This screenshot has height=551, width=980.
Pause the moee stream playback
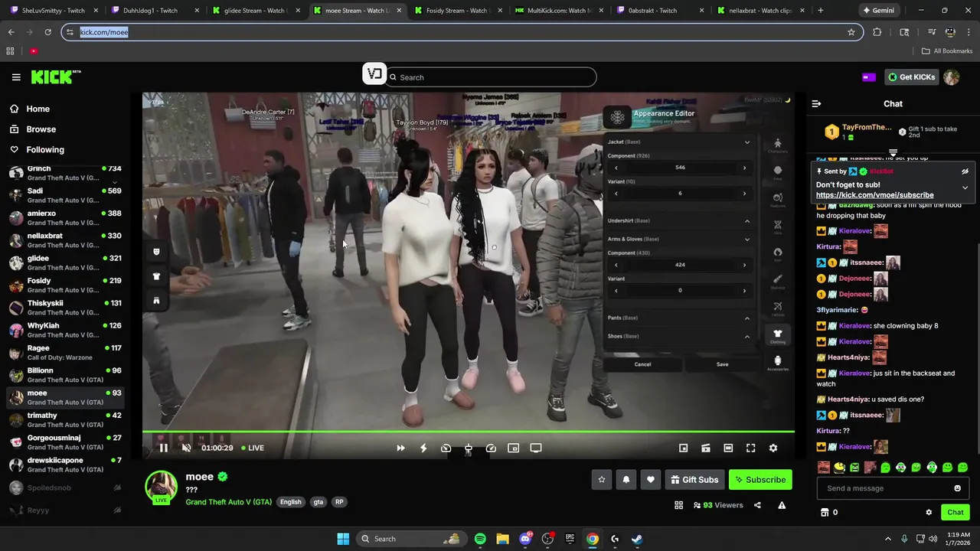point(163,448)
